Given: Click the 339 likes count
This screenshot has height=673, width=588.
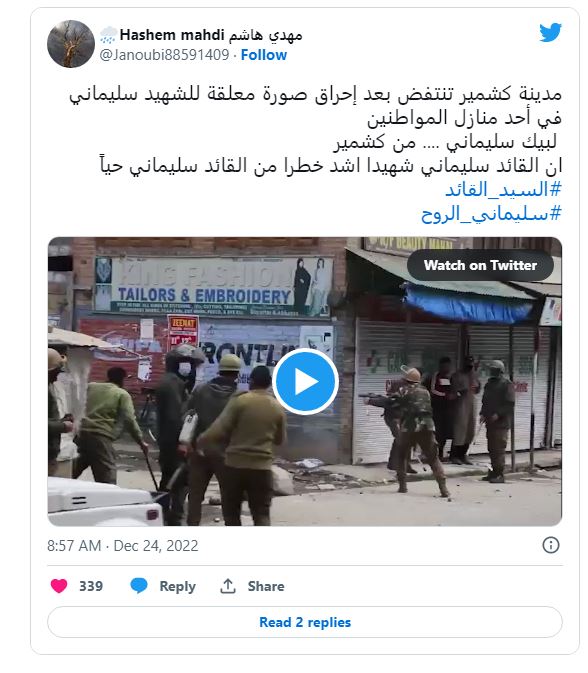Looking at the screenshot, I should pos(91,586).
